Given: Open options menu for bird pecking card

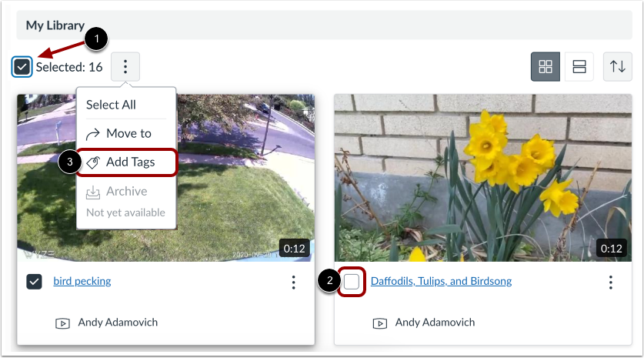Looking at the screenshot, I should [x=293, y=283].
